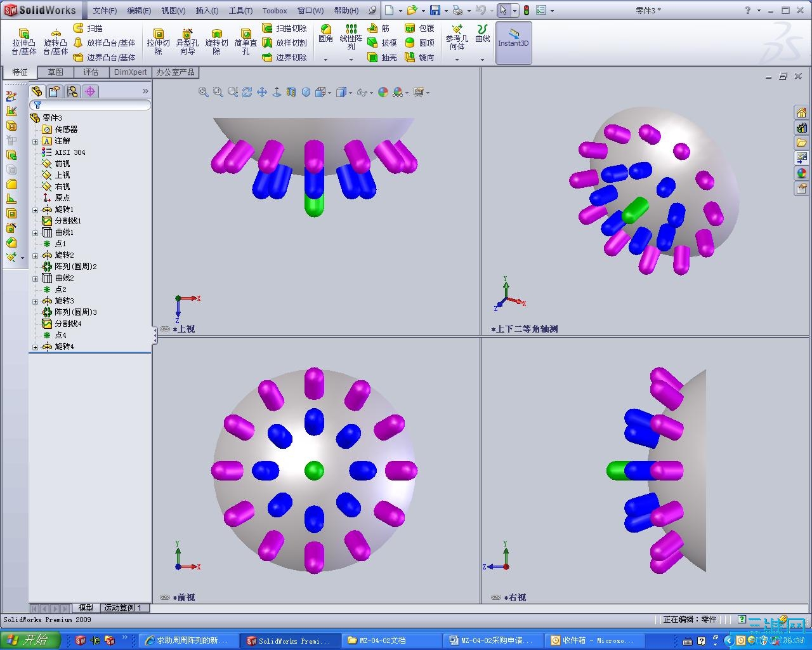The image size is (812, 650).
Task: Open the 曲线 curves tool
Action: pyautogui.click(x=483, y=34)
